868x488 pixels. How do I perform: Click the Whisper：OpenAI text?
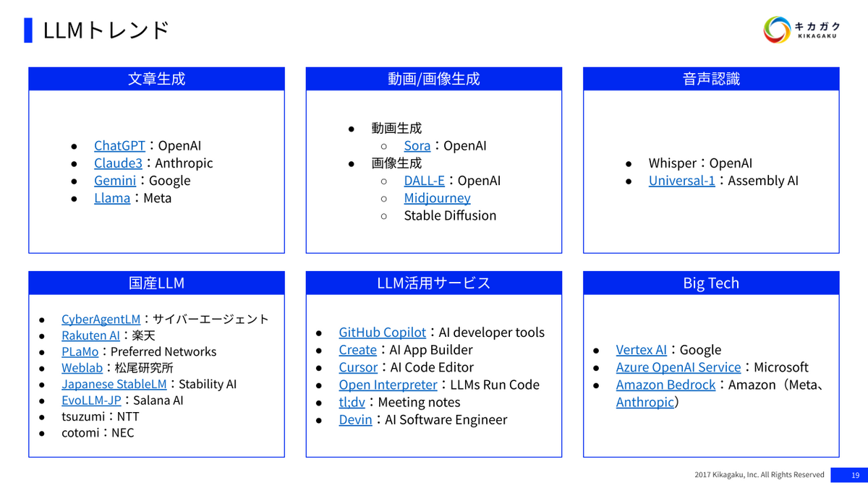pos(700,163)
